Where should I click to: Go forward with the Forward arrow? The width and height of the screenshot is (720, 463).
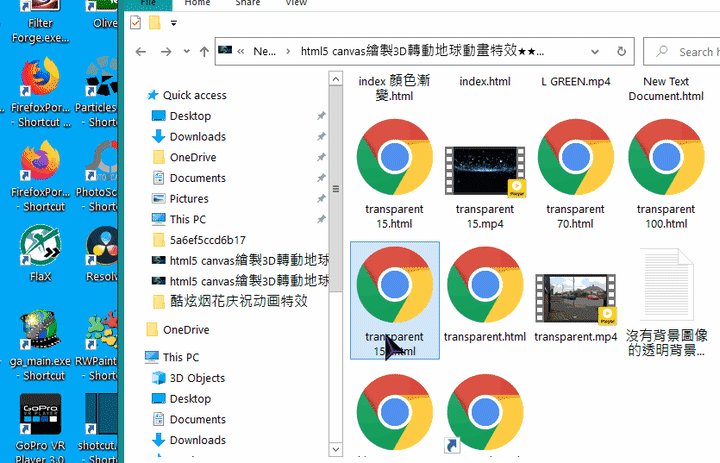tap(166, 52)
